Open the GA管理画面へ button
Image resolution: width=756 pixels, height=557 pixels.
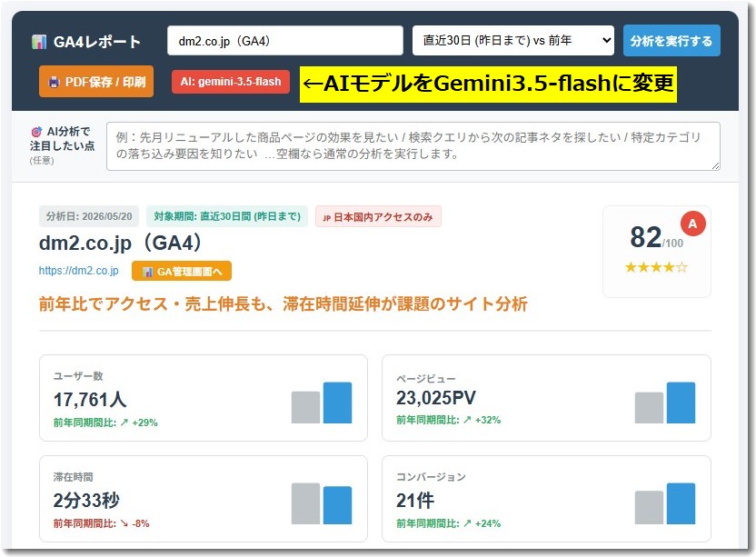coord(182,271)
